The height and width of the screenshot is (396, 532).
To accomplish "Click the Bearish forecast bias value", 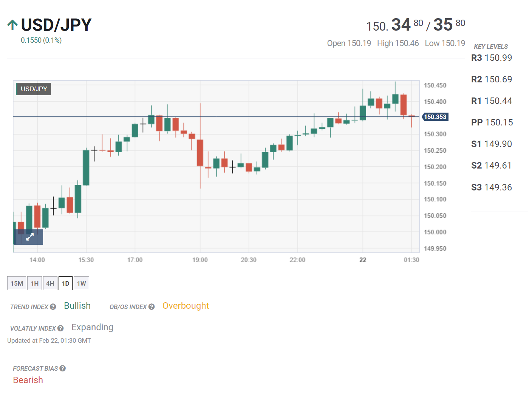I will tap(28, 380).
